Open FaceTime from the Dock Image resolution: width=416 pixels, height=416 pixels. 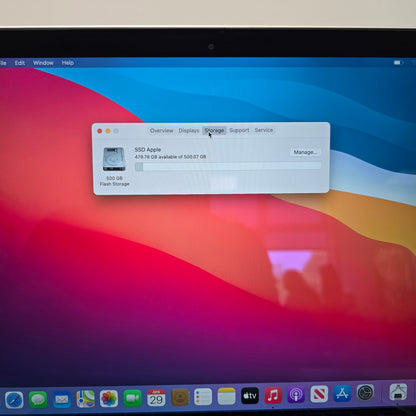(x=133, y=398)
